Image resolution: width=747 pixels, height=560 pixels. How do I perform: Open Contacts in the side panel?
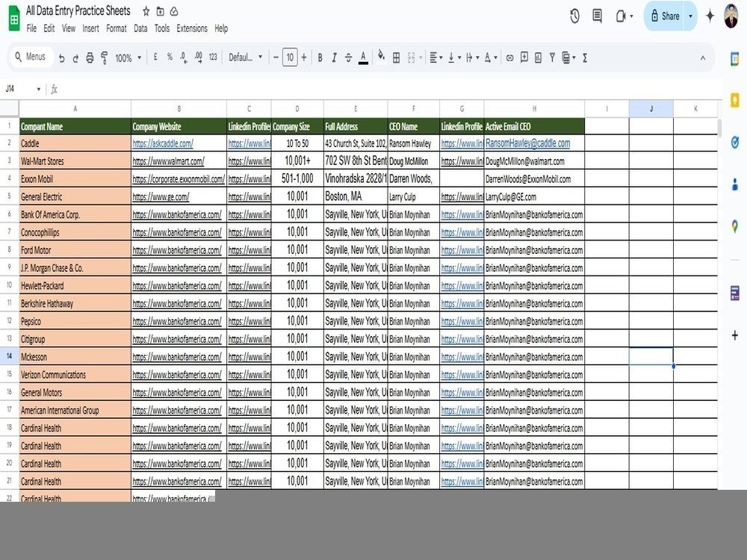coord(735,184)
